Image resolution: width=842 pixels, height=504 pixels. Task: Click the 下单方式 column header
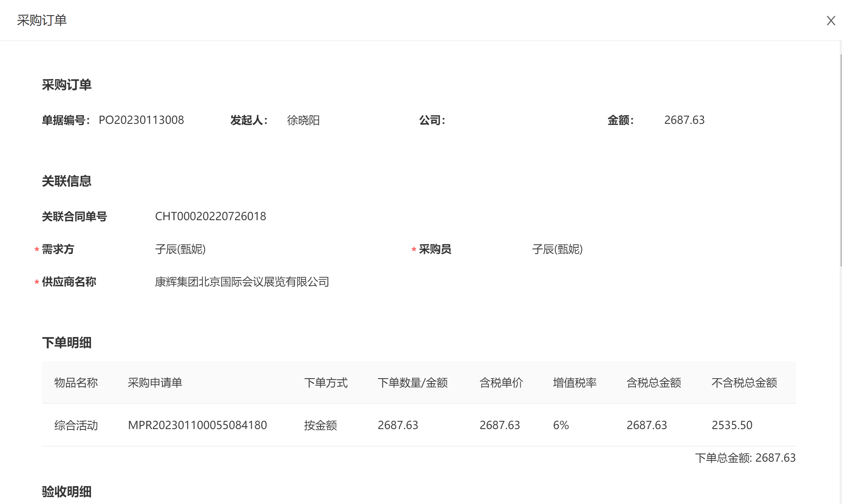click(326, 383)
